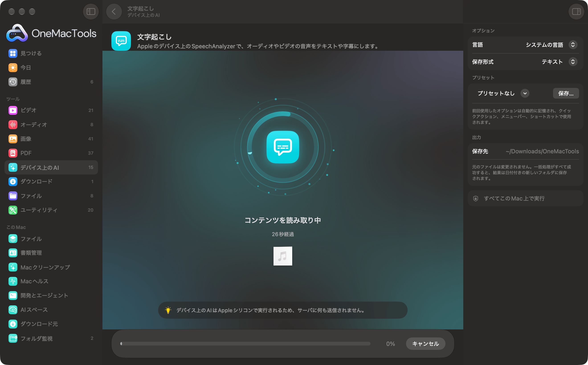The height and width of the screenshot is (365, 588).
Task: Open 開発とエージェント section
Action: point(51,296)
